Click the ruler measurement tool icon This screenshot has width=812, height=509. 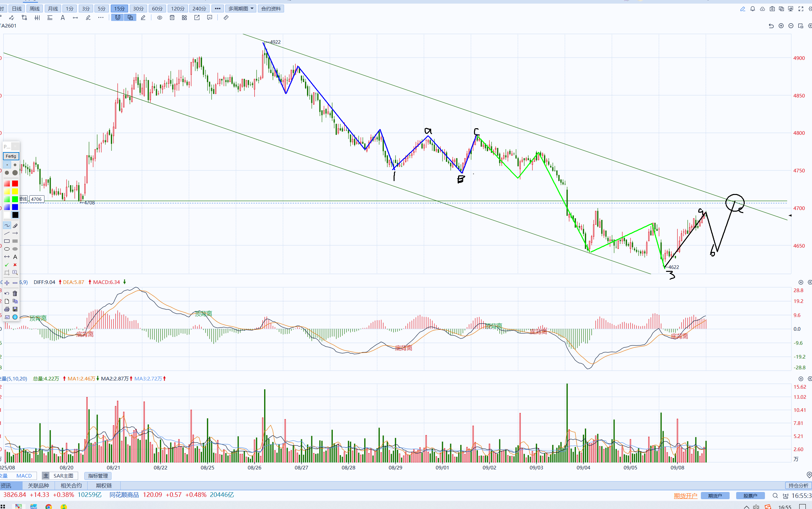(x=226, y=18)
